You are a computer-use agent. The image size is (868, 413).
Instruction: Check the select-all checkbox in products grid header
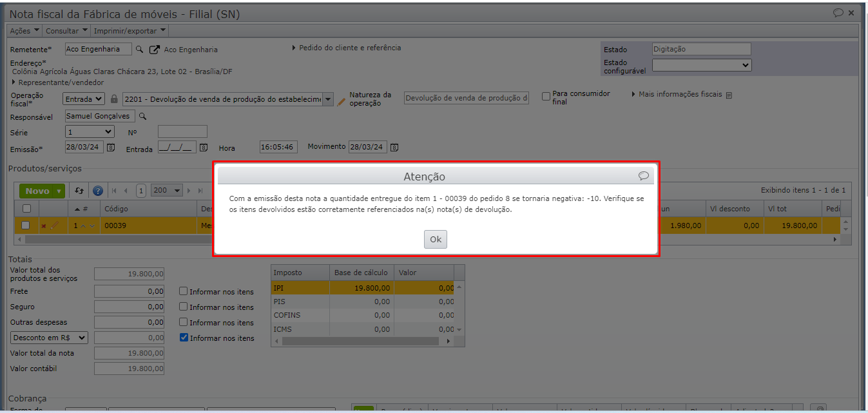click(26, 208)
